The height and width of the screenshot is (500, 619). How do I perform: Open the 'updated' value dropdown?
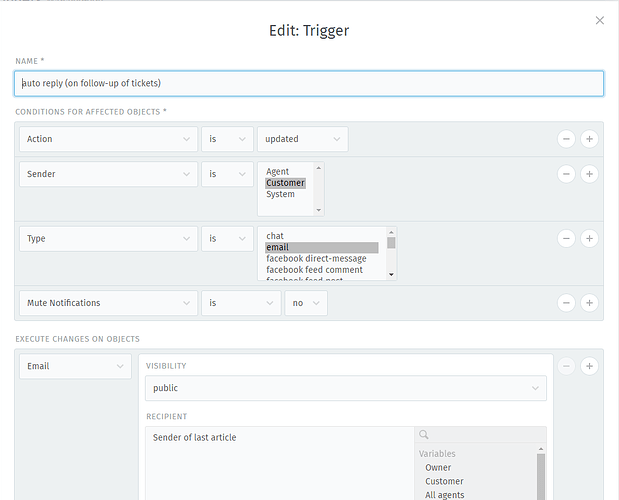point(302,139)
